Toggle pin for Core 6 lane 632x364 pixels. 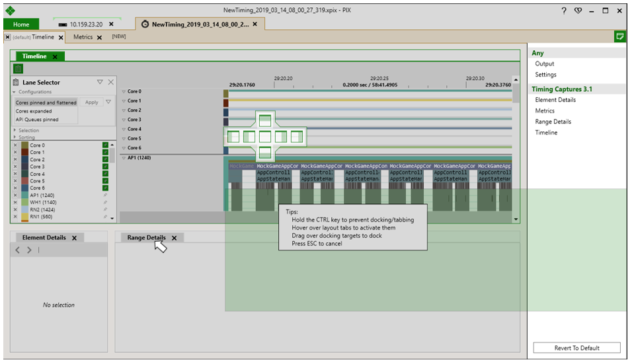coord(105,188)
